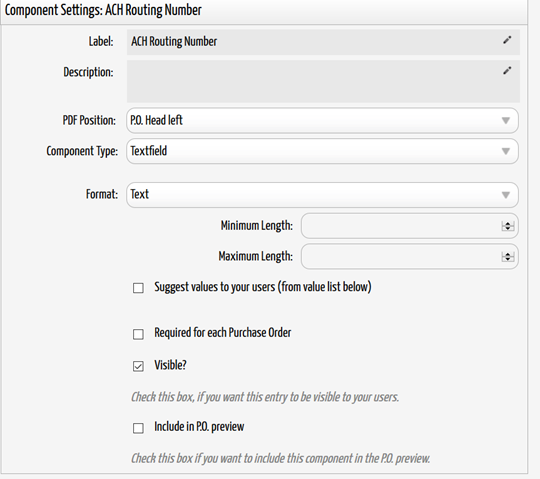Screen dimensions: 540x479
Task: Select the P.O. Head left value text
Action: coord(156,120)
